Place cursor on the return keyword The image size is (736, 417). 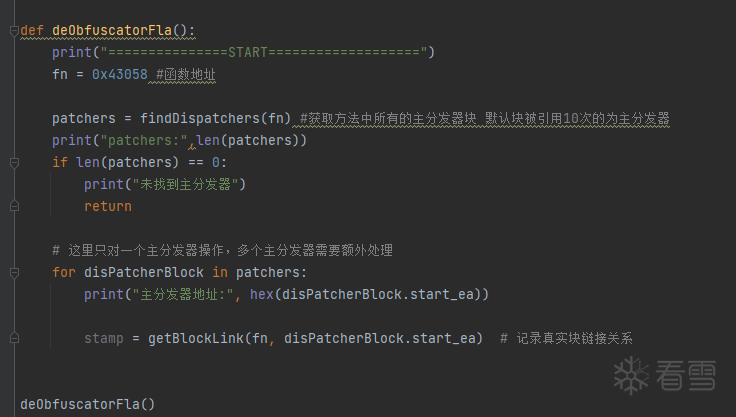pos(108,206)
